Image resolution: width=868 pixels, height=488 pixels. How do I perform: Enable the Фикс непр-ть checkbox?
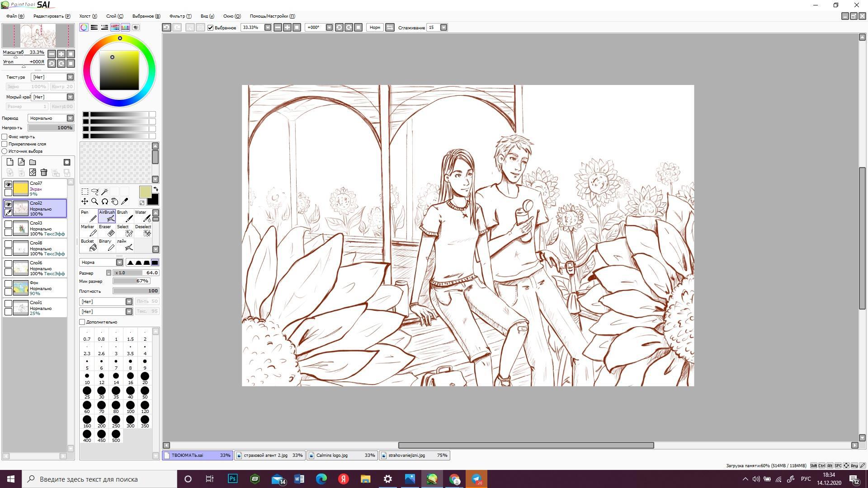5,136
